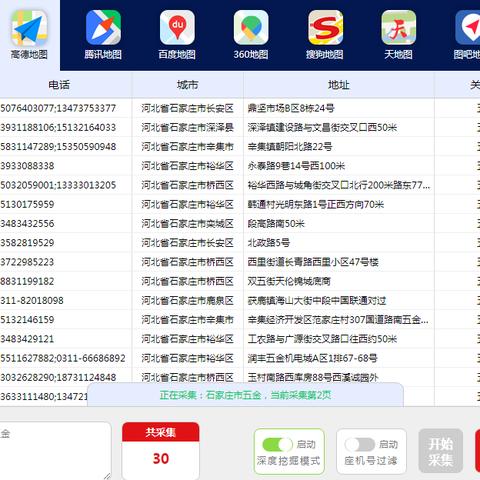Click the 地址 column header
Viewport: 480px width, 480px height.
(x=339, y=85)
